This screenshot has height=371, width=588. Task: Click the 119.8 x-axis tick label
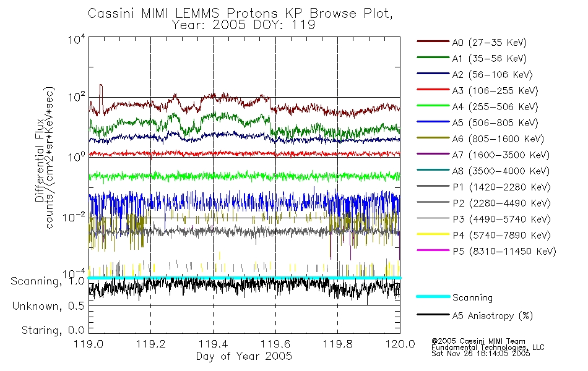point(337,344)
